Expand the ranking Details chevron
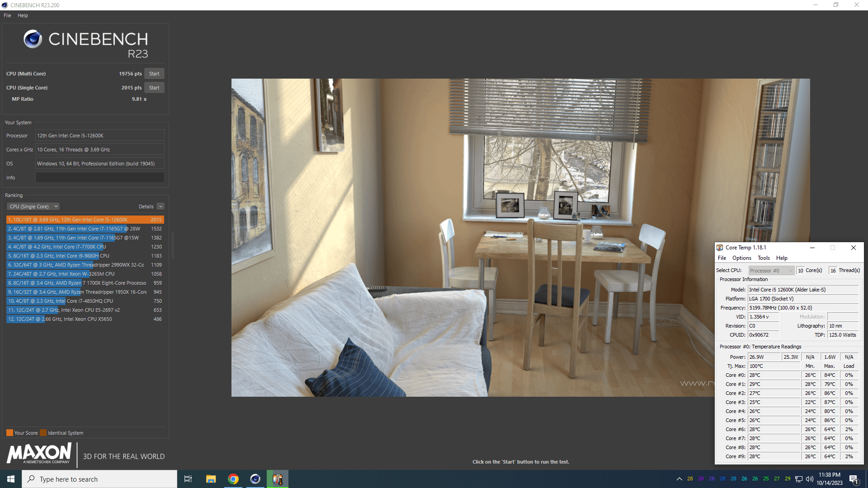 (x=160, y=206)
